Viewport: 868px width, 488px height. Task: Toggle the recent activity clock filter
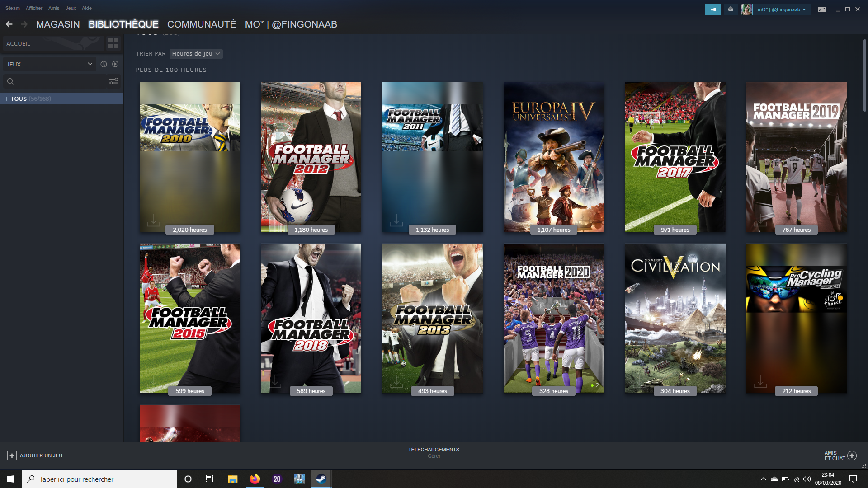point(104,64)
